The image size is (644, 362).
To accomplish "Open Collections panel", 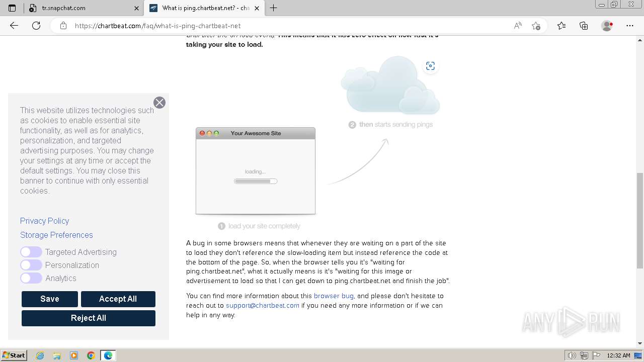I will coord(584,26).
